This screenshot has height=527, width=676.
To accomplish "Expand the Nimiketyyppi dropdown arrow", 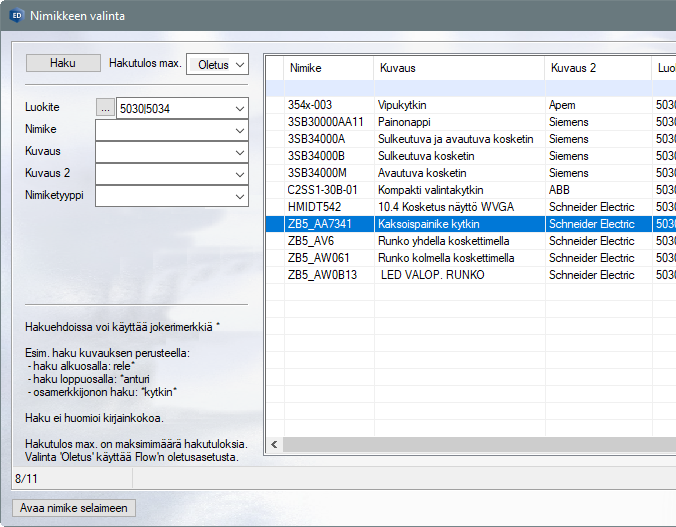I will pos(239,196).
